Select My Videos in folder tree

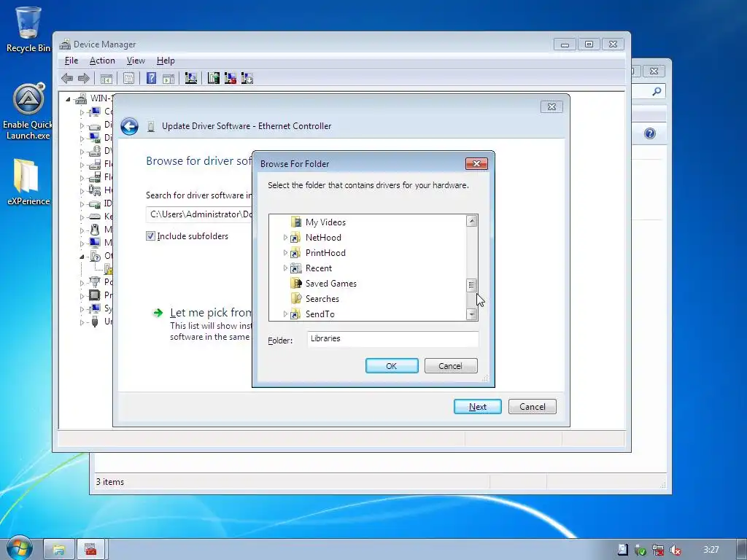325,222
